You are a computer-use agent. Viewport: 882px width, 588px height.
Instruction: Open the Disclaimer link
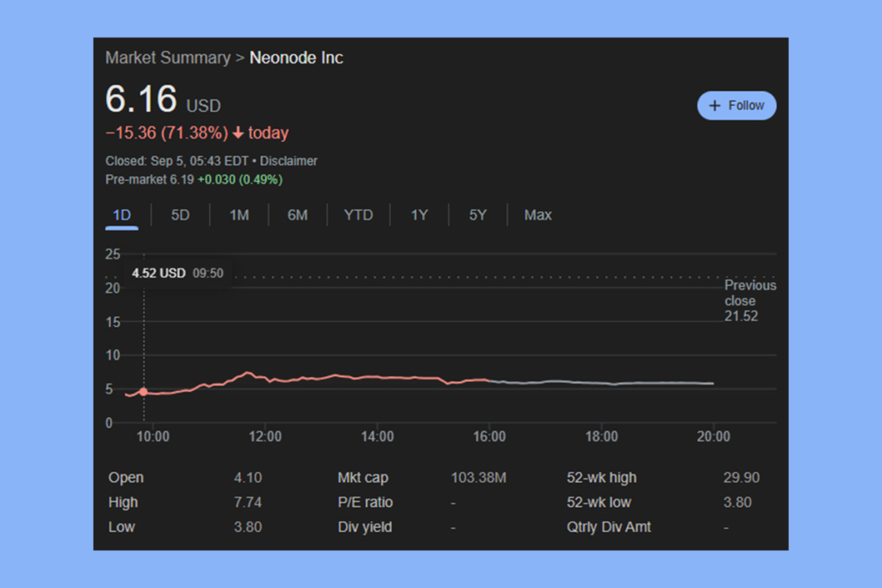(x=289, y=161)
